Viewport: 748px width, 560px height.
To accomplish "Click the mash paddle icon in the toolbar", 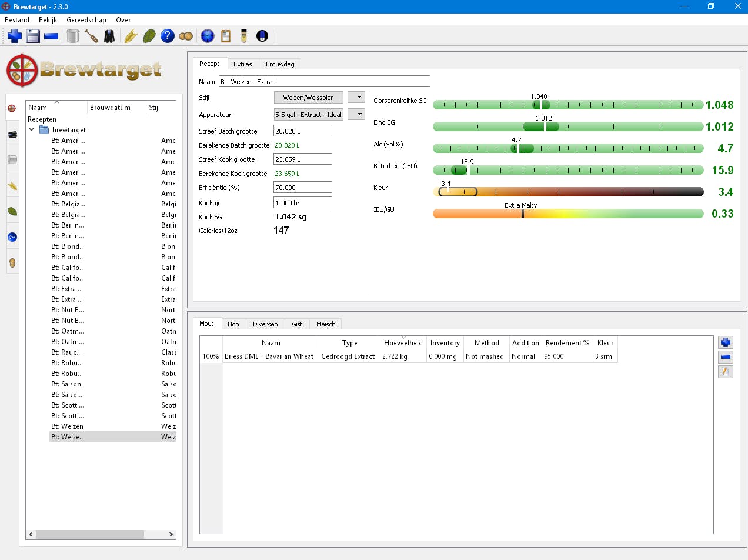I will coord(91,36).
